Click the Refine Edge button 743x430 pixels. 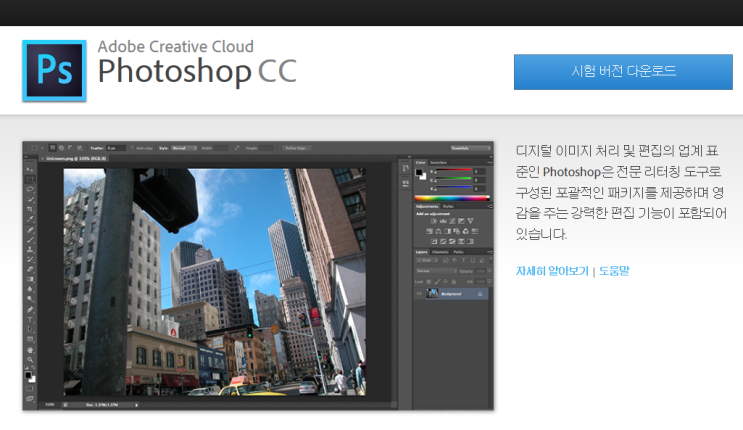click(x=297, y=148)
